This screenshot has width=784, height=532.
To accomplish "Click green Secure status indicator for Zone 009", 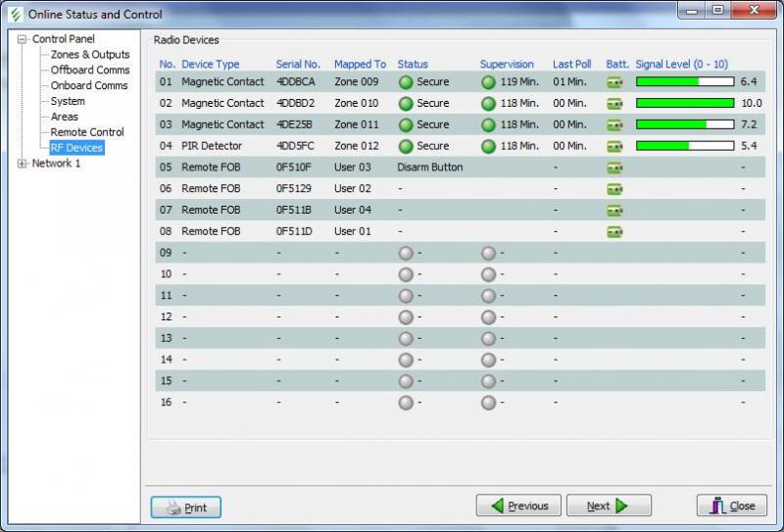I will pos(406,82).
